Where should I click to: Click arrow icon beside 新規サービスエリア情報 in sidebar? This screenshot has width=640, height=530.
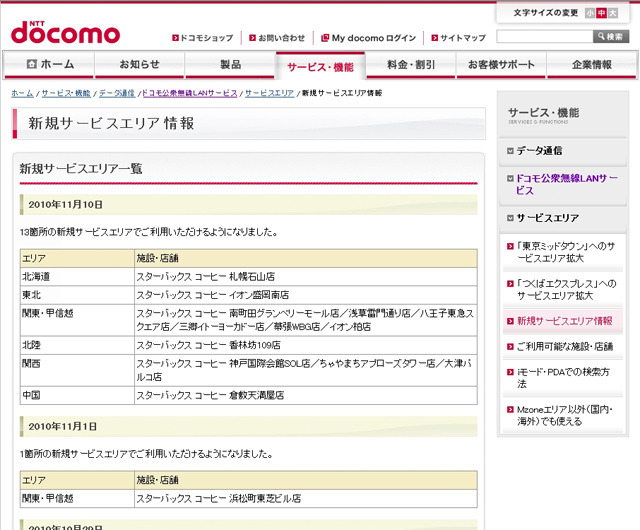pos(510,321)
